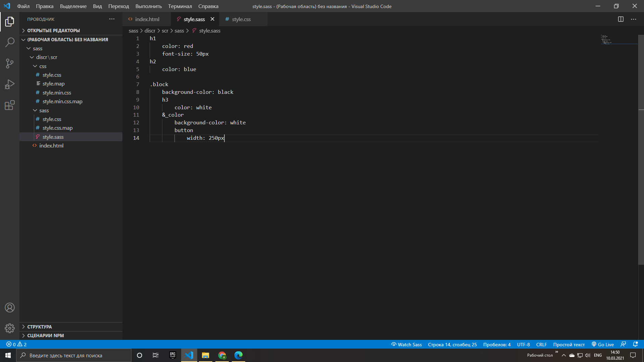Start Go Live server
The height and width of the screenshot is (362, 644).
tap(603, 345)
